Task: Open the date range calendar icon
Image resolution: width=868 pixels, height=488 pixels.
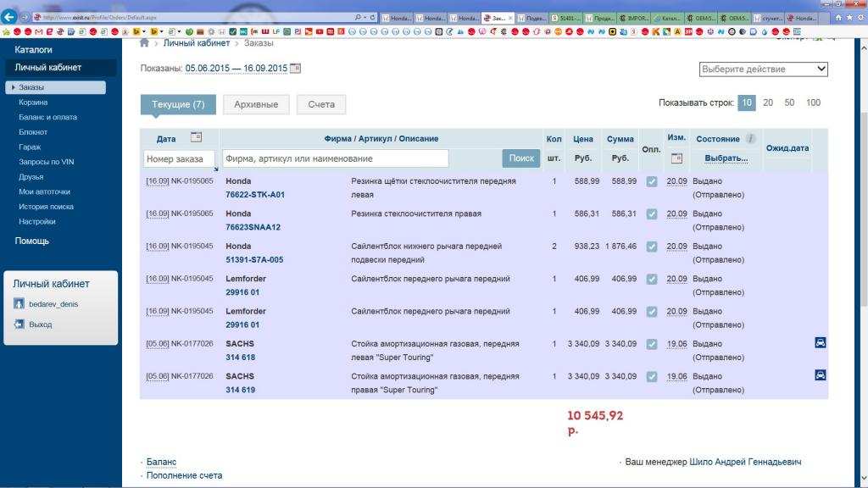Action: pos(295,68)
